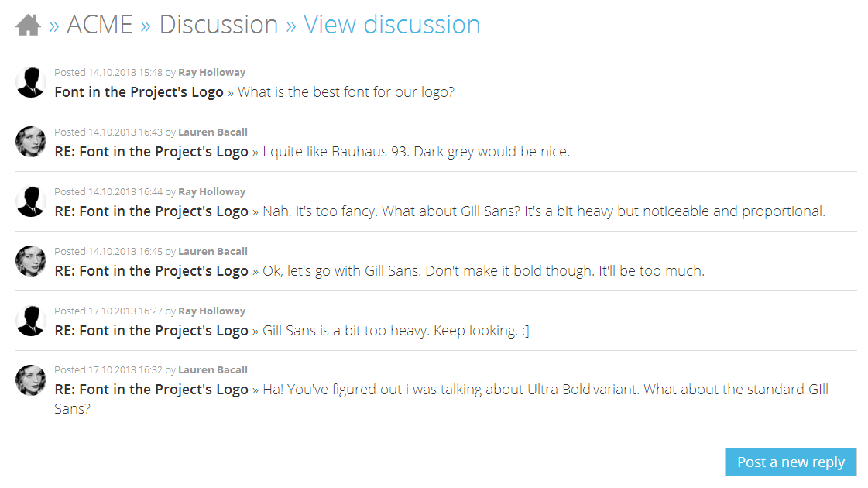
Task: Go to the home page icon
Action: pos(28,25)
